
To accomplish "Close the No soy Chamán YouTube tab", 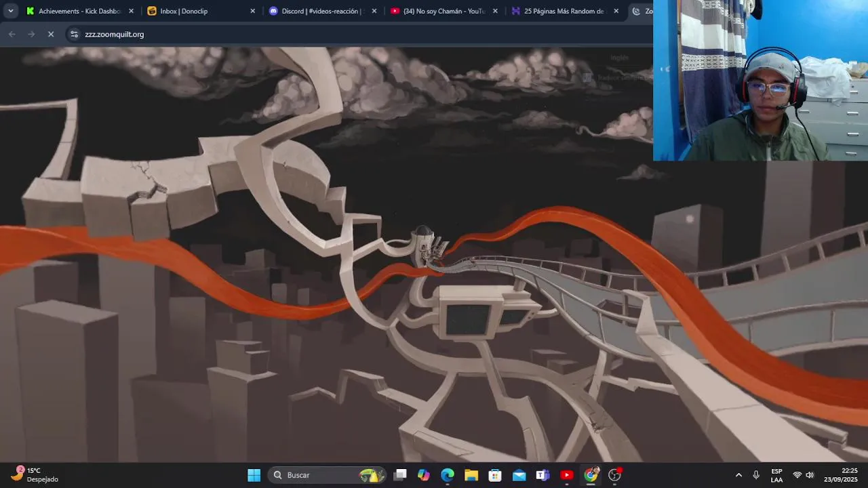I will (495, 11).
